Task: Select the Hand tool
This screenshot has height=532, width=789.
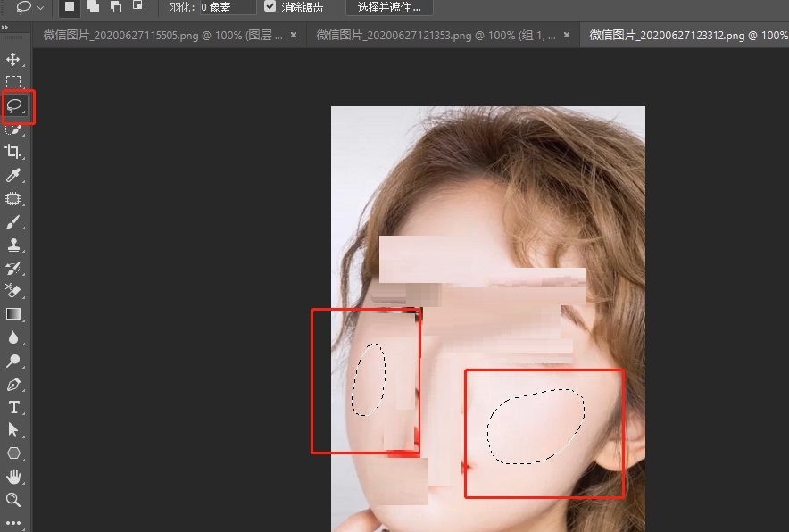Action: tap(13, 477)
